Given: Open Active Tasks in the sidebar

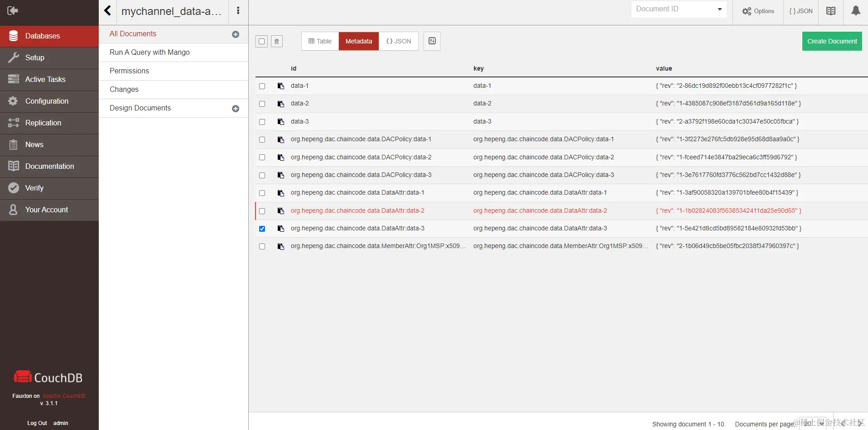Looking at the screenshot, I should coord(49,80).
